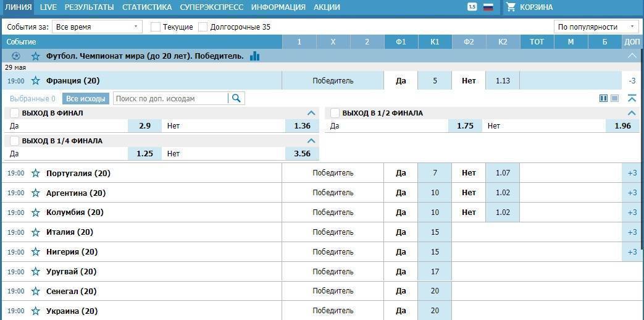Toggle the Долгосрочные 35 checkbox
The height and width of the screenshot is (320, 644).
point(203,27)
